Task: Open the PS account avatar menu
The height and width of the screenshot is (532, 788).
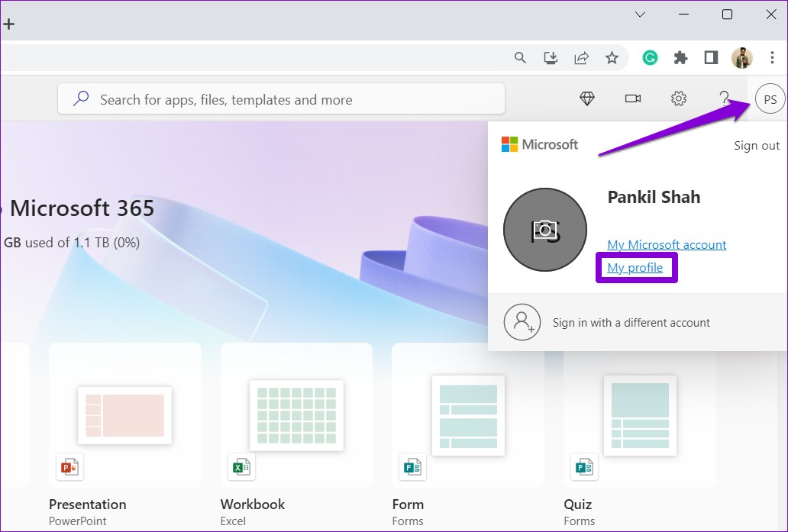Action: pos(769,98)
